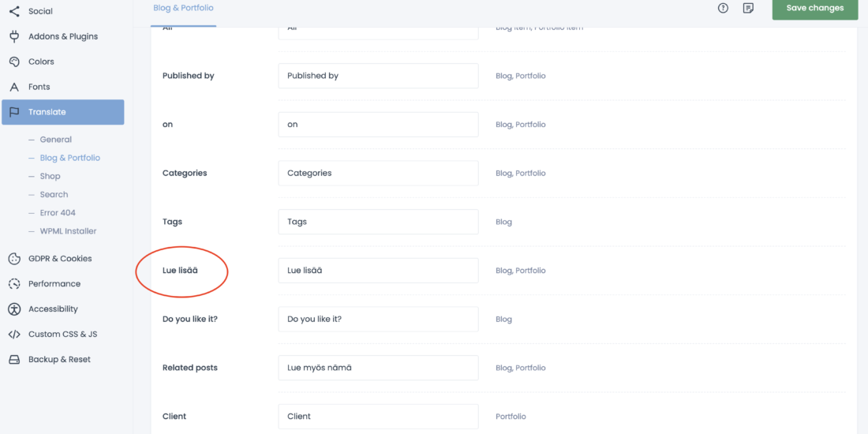Select the Translate menu item
This screenshot has height=434, width=868.
point(63,112)
